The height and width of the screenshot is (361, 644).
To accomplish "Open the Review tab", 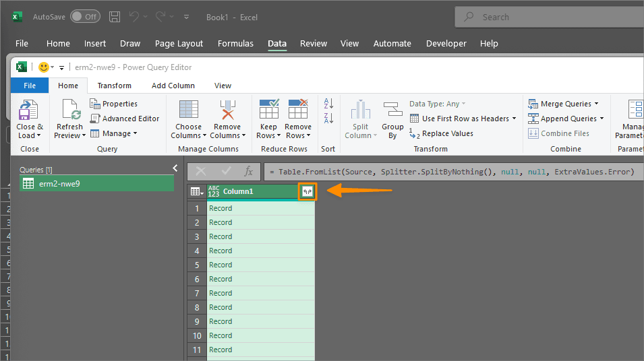I will tap(314, 44).
